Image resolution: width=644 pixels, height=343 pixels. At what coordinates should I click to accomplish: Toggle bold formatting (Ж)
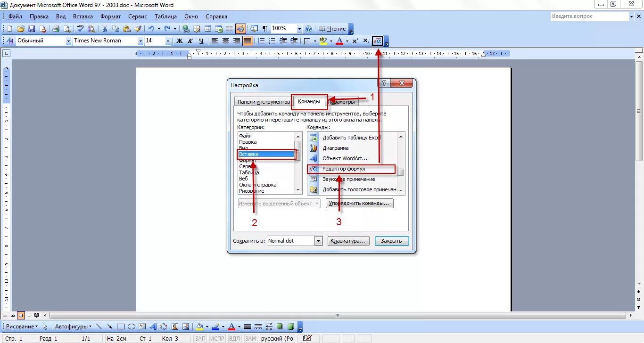pyautogui.click(x=179, y=41)
